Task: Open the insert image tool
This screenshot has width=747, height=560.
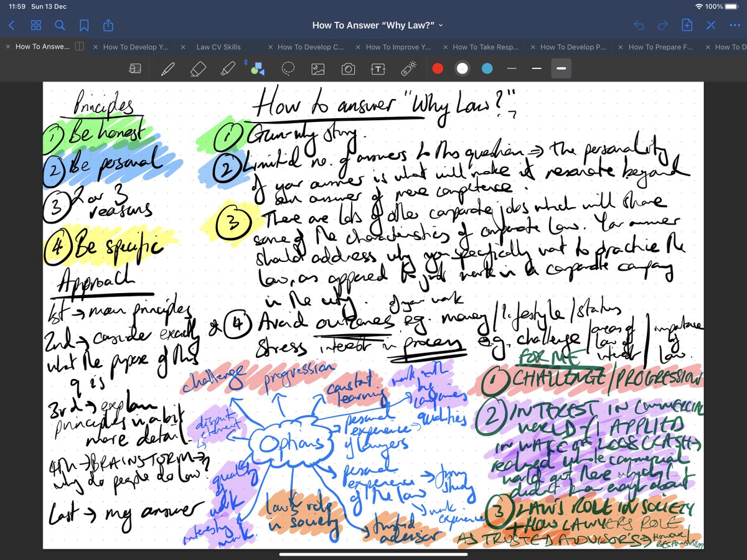Action: point(318,68)
